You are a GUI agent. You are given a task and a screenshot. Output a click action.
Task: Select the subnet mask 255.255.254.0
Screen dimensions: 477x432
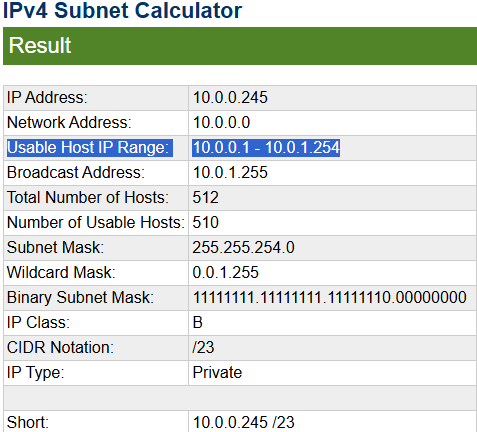(x=243, y=248)
